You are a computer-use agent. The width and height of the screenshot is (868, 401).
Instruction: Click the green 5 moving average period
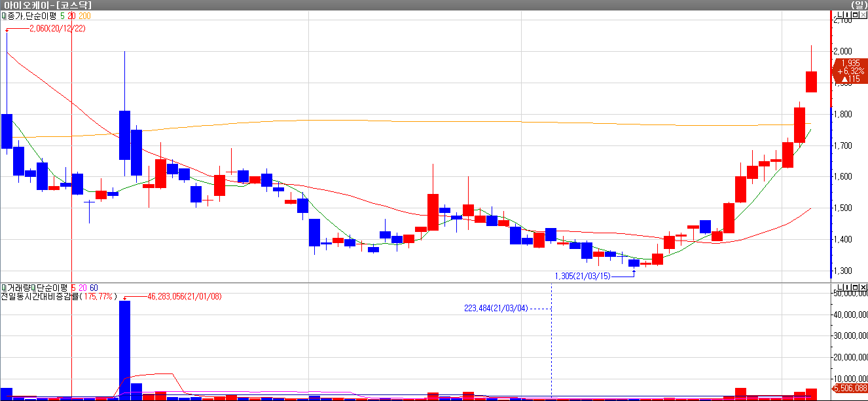(62, 15)
